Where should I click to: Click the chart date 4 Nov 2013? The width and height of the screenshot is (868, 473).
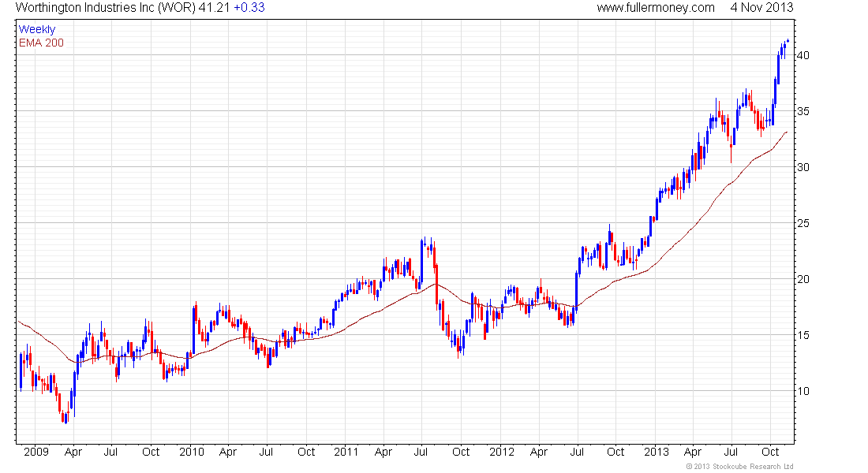[761, 8]
